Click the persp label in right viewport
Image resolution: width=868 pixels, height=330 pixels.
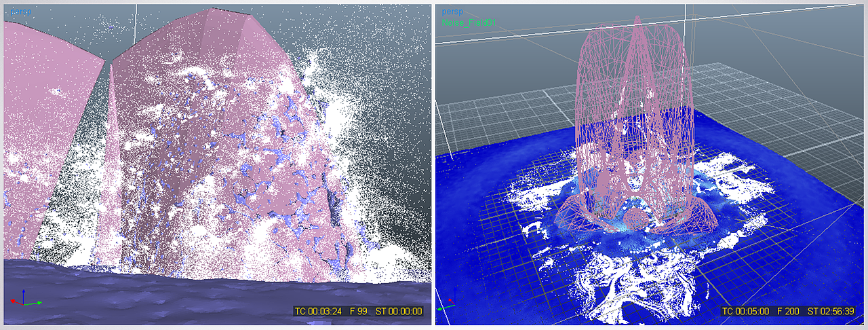[451, 12]
